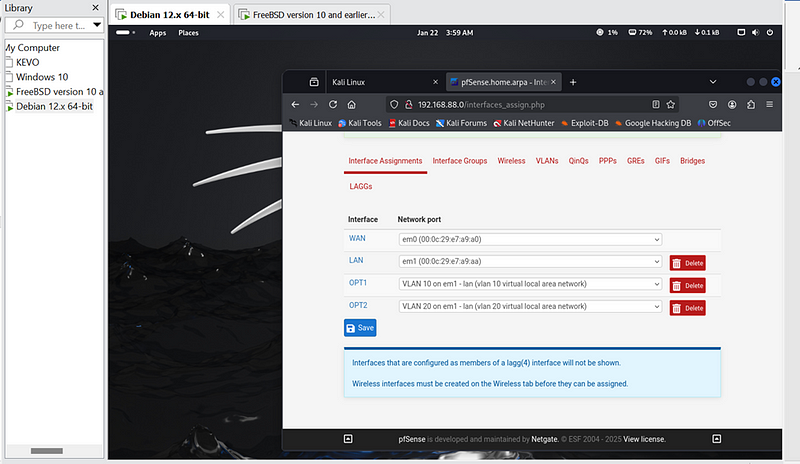This screenshot has height=464, width=800.
Task: Expand Library search options arrow
Action: 97,25
